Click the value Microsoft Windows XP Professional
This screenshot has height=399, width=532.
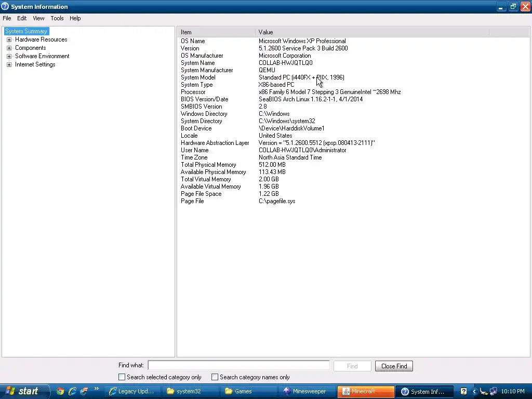click(302, 41)
